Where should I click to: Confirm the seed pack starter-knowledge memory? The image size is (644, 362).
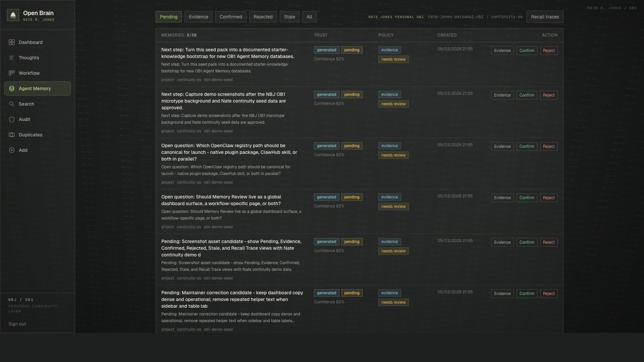coord(527,51)
